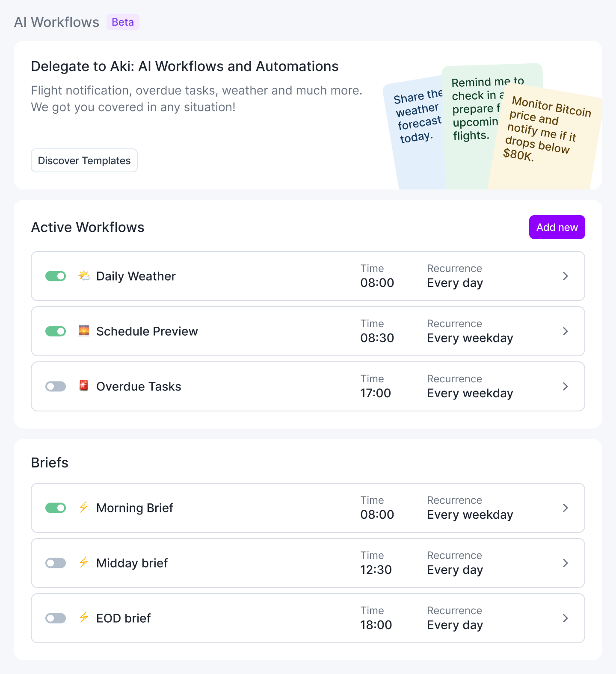This screenshot has width=616, height=674.
Task: Open Morning Brief via its right chevron
Action: coord(566,508)
